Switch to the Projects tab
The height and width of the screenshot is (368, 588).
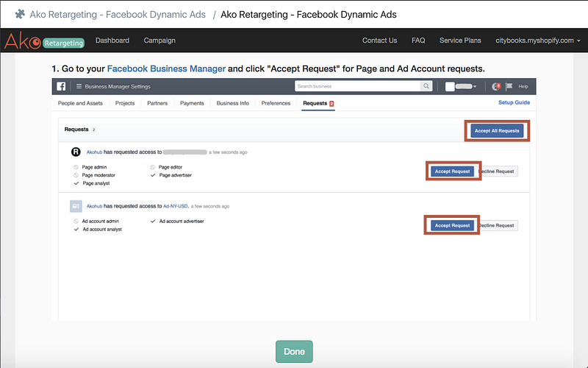click(125, 103)
